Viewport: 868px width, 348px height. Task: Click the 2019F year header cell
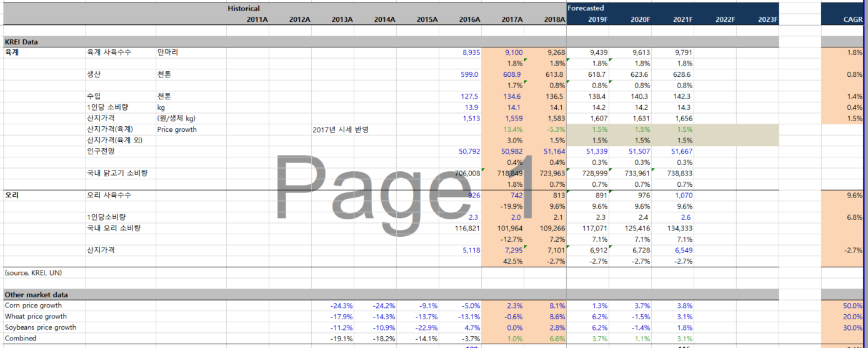point(597,19)
